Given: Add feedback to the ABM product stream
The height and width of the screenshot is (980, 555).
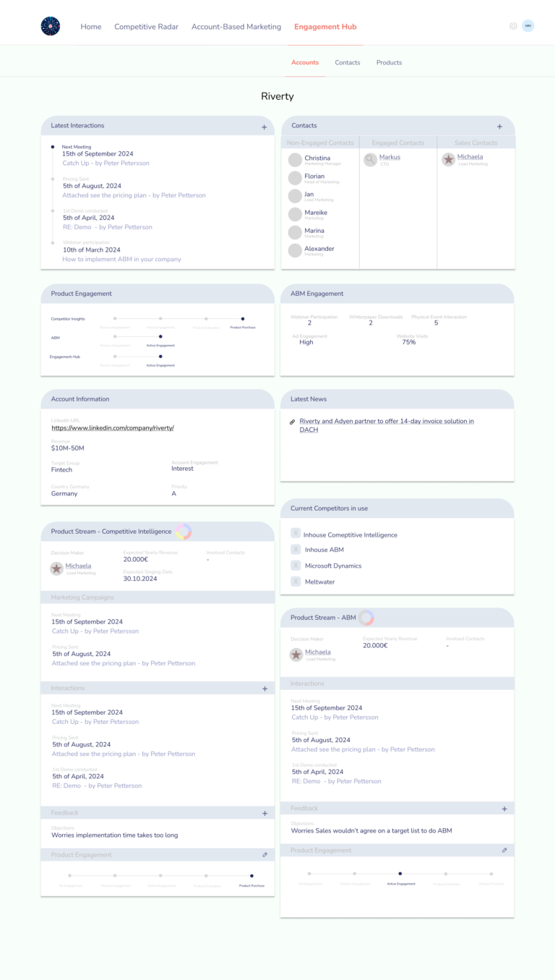Looking at the screenshot, I should pyautogui.click(x=504, y=809).
